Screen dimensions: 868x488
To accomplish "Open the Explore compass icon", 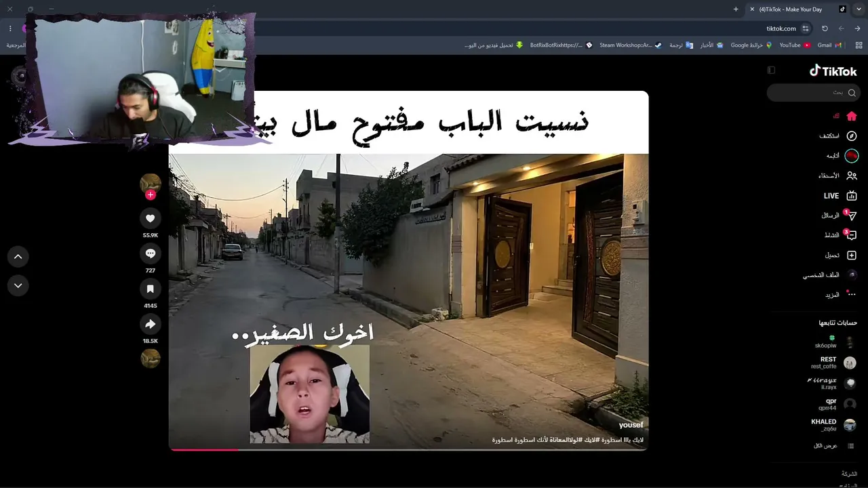I will click(x=852, y=136).
